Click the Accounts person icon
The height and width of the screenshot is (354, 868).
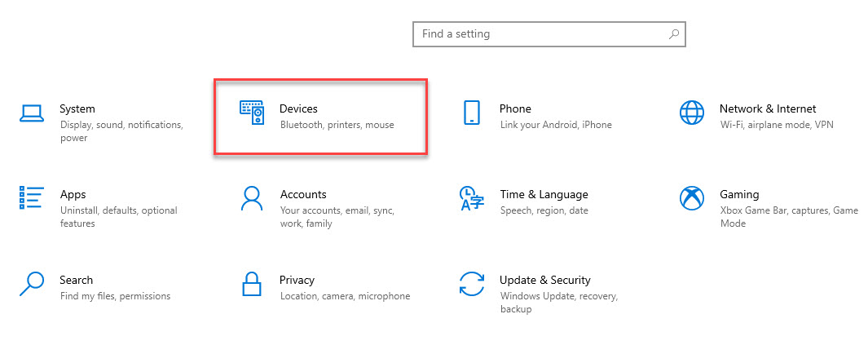(x=251, y=198)
